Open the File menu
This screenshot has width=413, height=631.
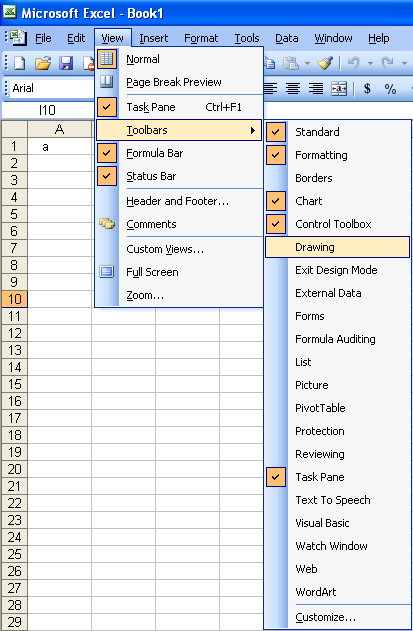[x=43, y=38]
